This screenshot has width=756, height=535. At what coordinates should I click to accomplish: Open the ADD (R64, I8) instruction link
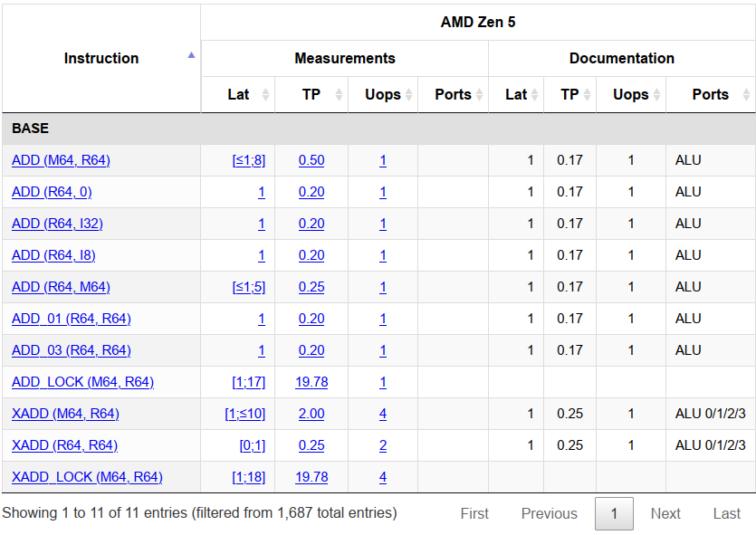pos(53,255)
